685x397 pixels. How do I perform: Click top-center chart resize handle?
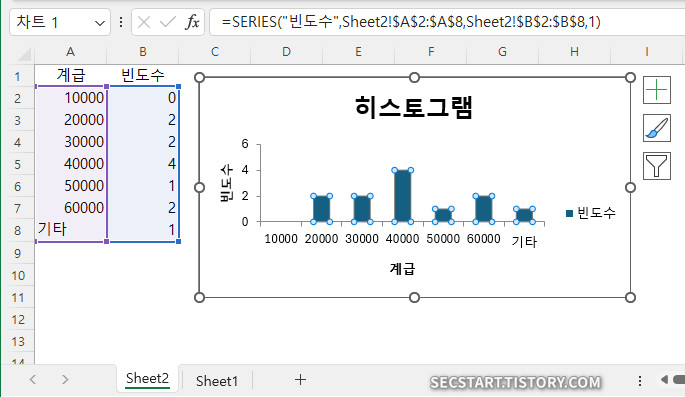[414, 78]
